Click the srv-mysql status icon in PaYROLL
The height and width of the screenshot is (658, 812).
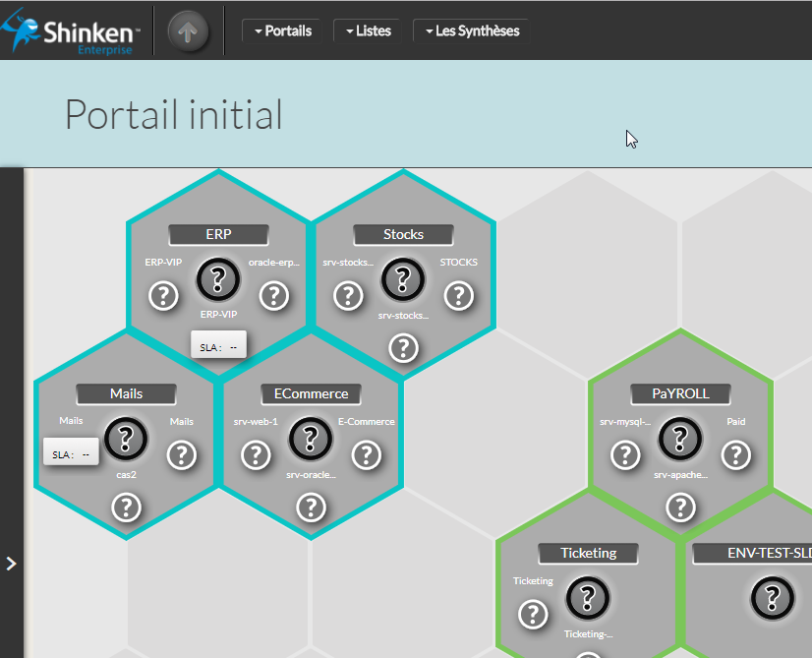625,453
